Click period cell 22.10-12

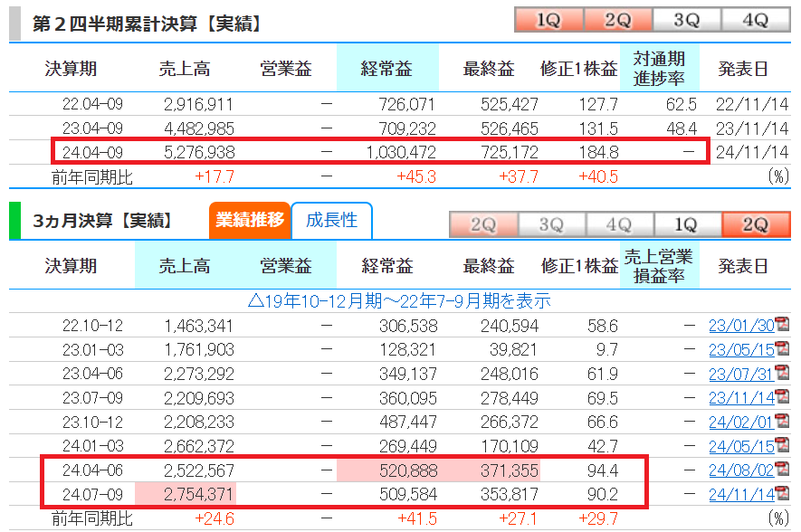pyautogui.click(x=92, y=325)
